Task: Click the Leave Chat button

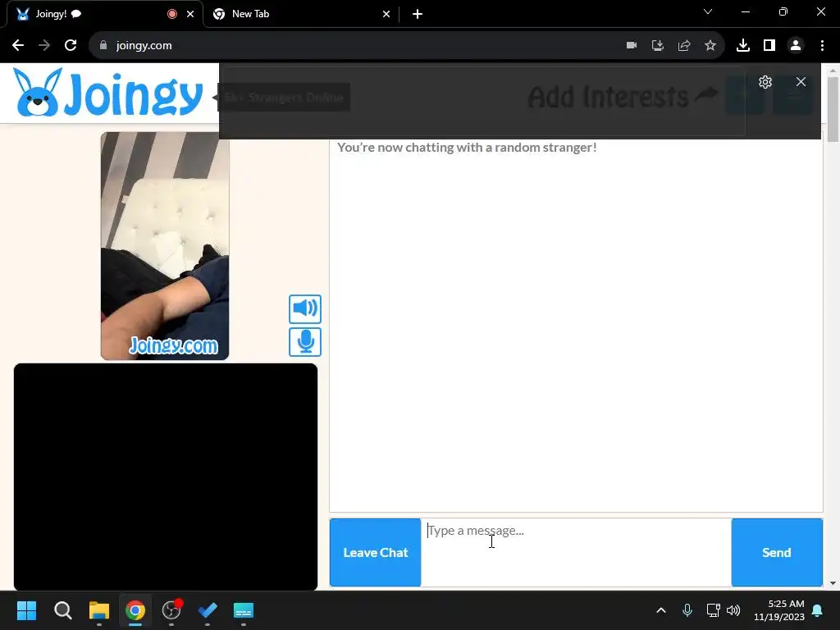Action: click(x=375, y=552)
